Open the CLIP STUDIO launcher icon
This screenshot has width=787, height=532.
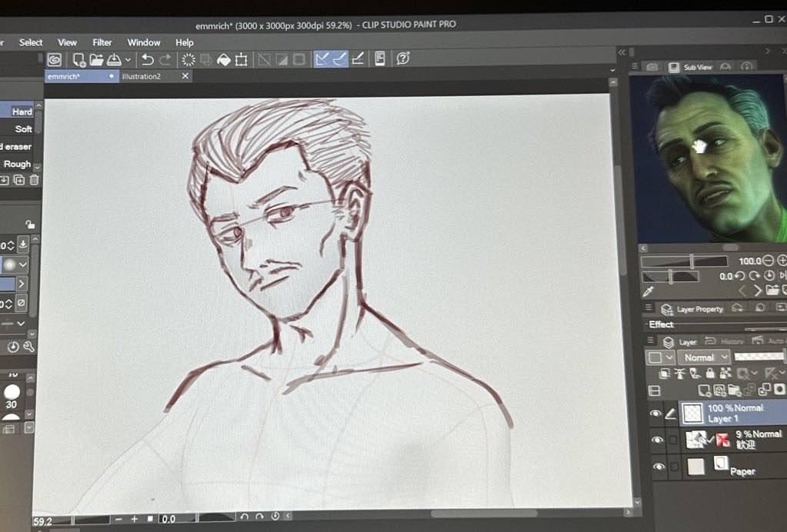(x=54, y=59)
